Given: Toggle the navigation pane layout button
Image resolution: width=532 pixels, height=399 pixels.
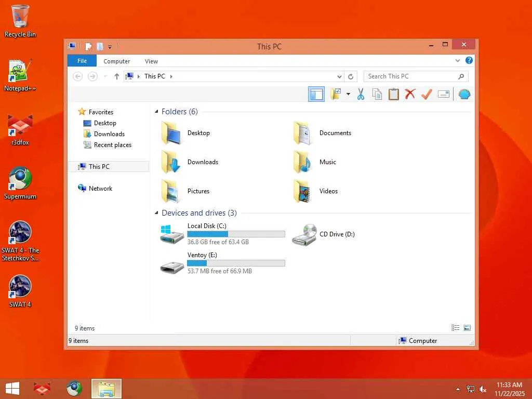Looking at the screenshot, I should click(316, 94).
